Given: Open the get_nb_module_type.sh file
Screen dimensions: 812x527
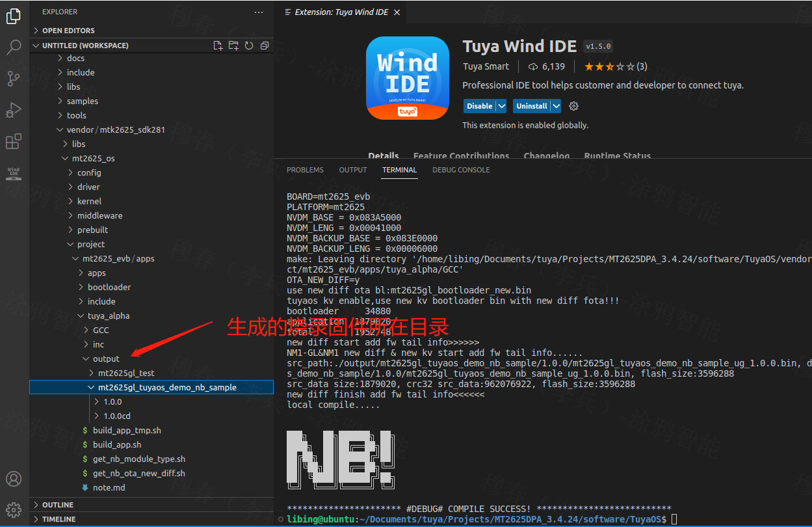Looking at the screenshot, I should coord(151,459).
